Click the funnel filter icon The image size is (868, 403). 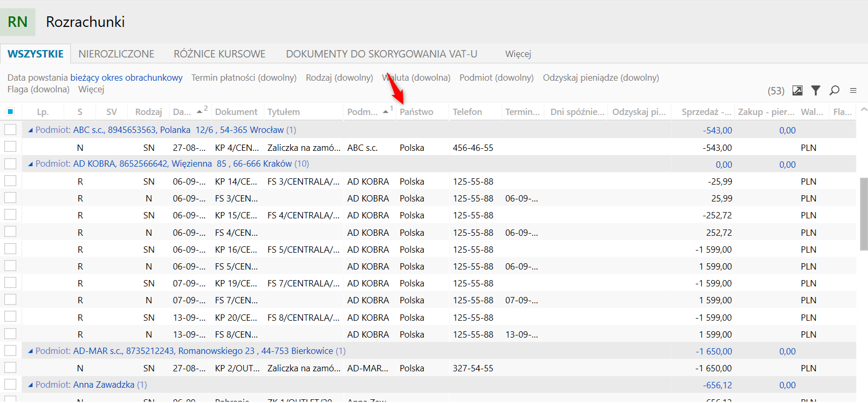816,91
